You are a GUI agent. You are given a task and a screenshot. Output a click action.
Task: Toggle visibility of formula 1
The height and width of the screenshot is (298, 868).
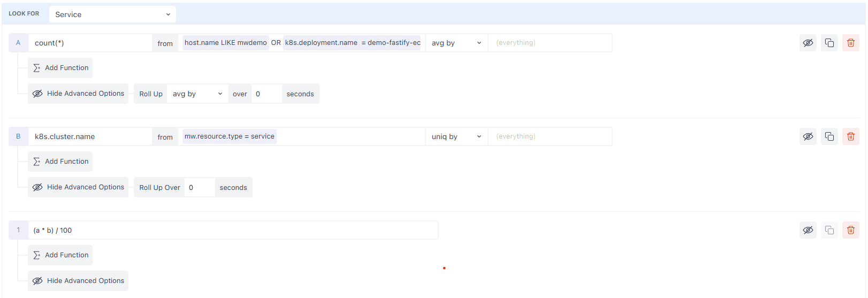(x=808, y=230)
